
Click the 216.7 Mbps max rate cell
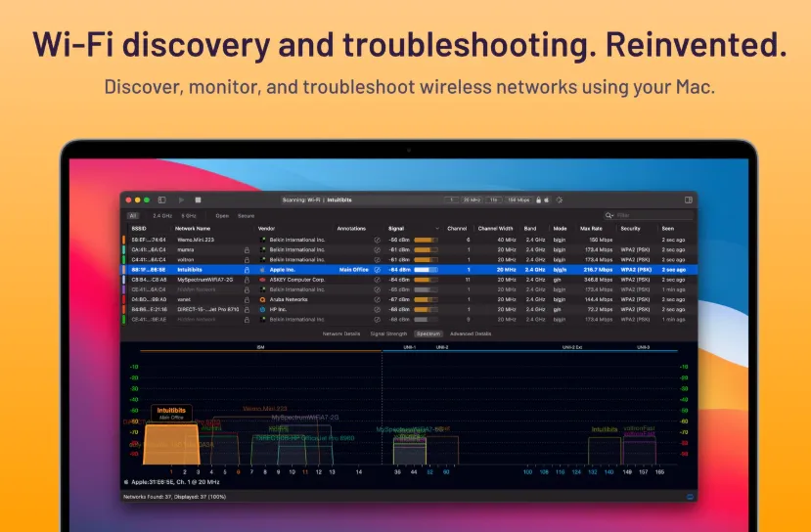(598, 270)
